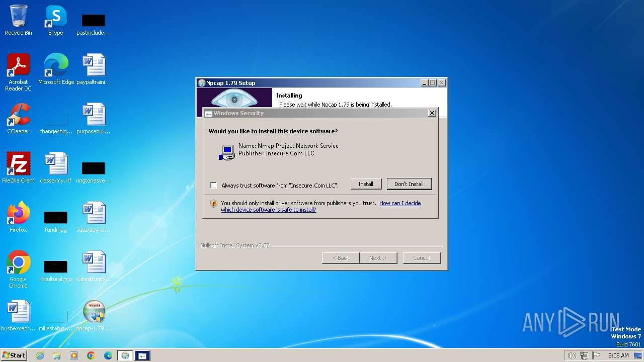644x362 pixels.
Task: Open Firefox desktop shortcut
Action: [x=18, y=217]
